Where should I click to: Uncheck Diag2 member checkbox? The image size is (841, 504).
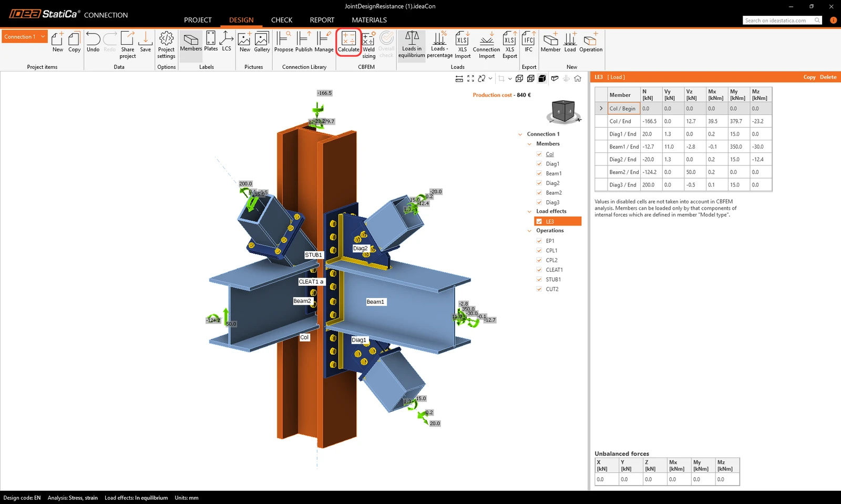point(539,183)
